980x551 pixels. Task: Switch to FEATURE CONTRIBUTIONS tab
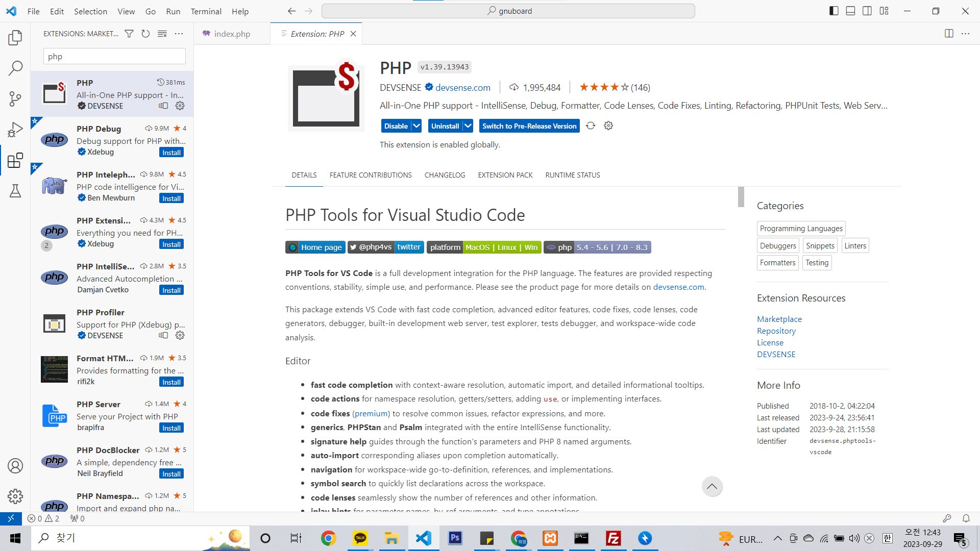371,175
